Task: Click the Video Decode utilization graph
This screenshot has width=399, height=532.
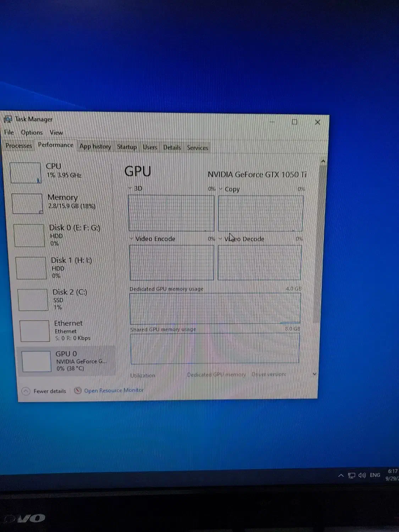Action: point(260,262)
